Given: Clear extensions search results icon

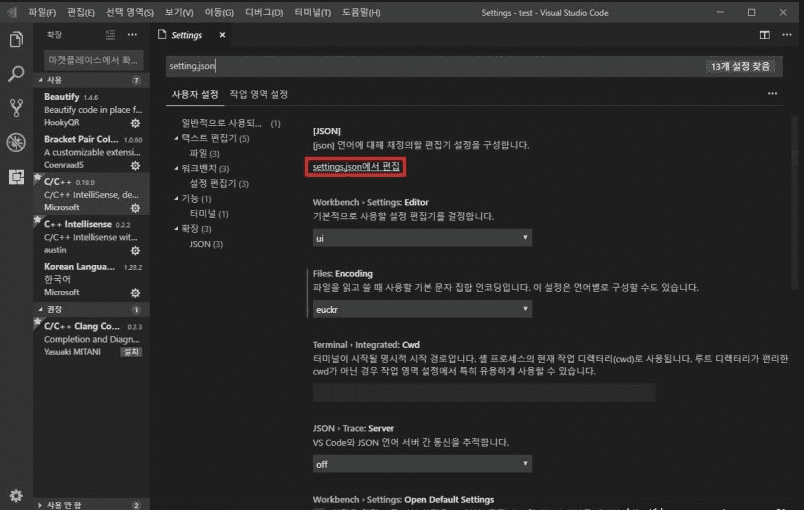Looking at the screenshot, I should pyautogui.click(x=110, y=34).
